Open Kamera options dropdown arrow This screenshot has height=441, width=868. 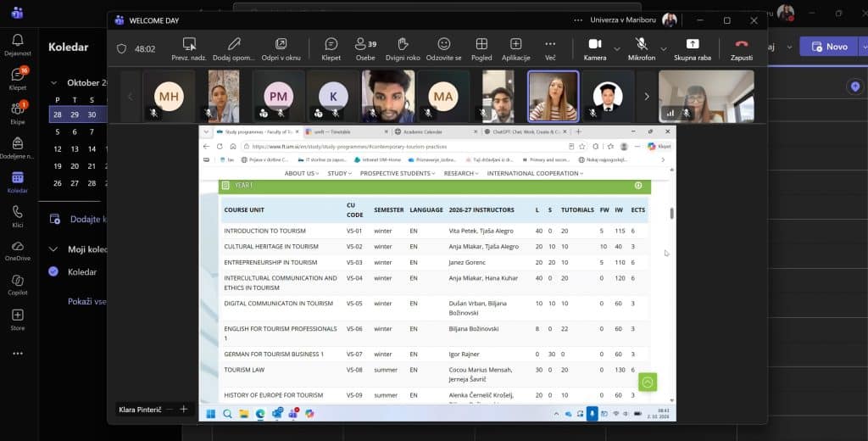pos(617,48)
